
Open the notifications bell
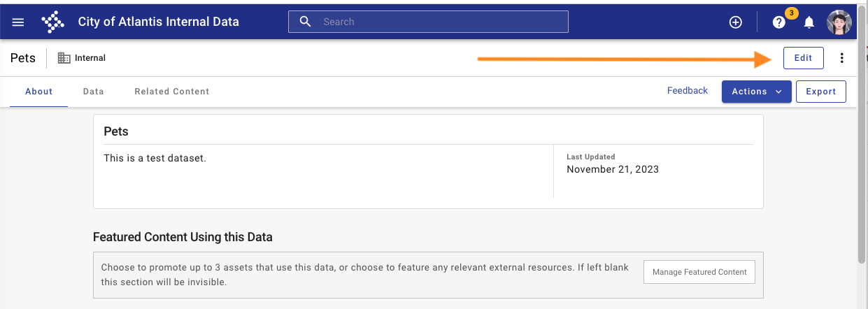coord(809,22)
